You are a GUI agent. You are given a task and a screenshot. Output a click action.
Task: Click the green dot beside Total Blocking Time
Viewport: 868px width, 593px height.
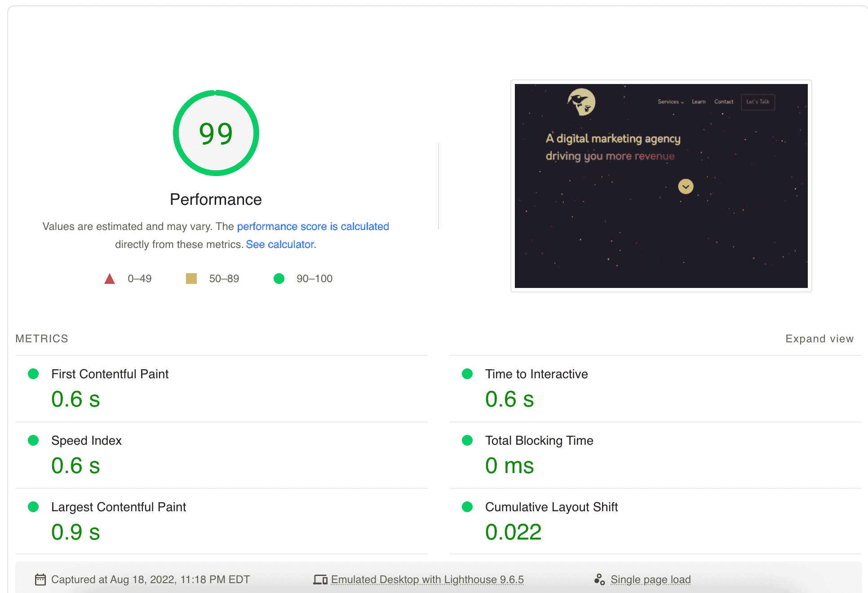pos(467,440)
